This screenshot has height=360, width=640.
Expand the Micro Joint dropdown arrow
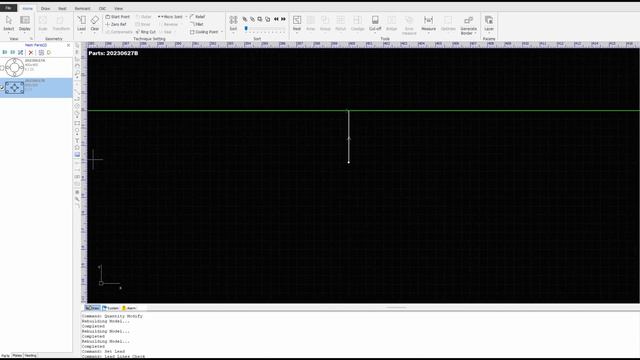point(186,17)
